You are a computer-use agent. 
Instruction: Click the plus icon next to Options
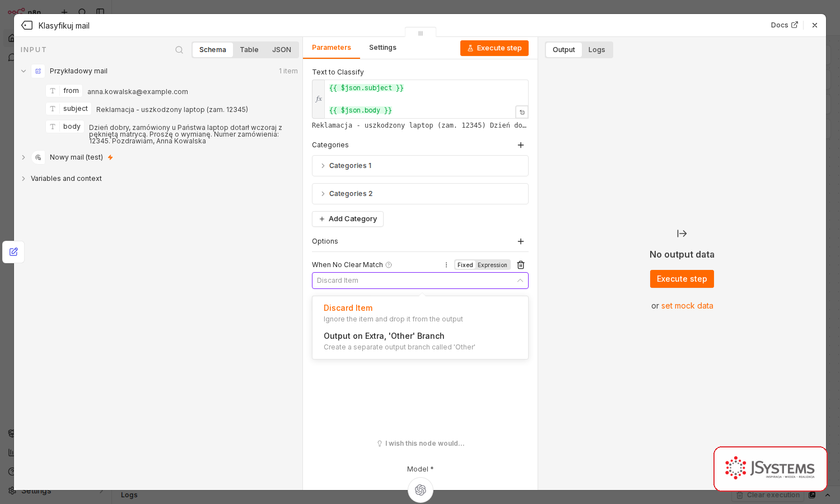tap(521, 241)
